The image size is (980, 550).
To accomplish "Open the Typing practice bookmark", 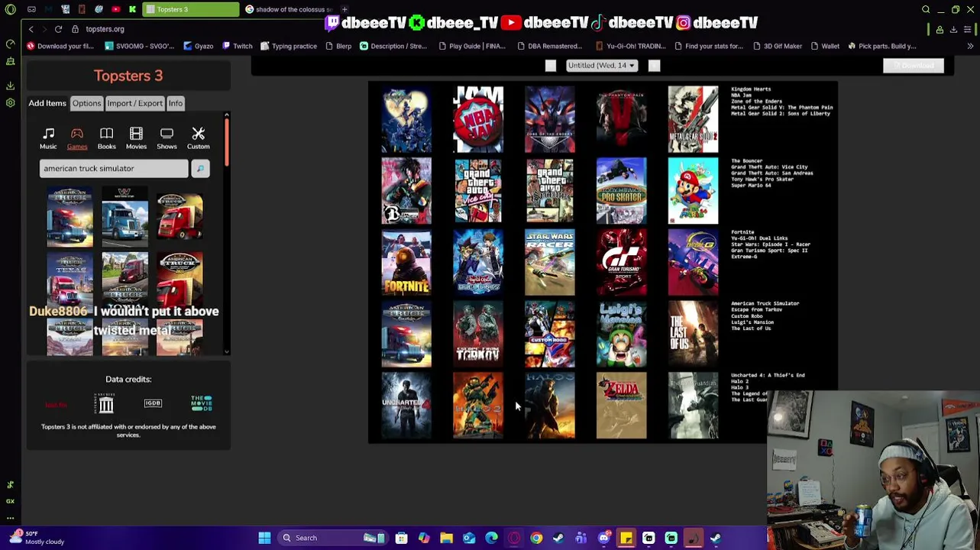I will click(289, 46).
